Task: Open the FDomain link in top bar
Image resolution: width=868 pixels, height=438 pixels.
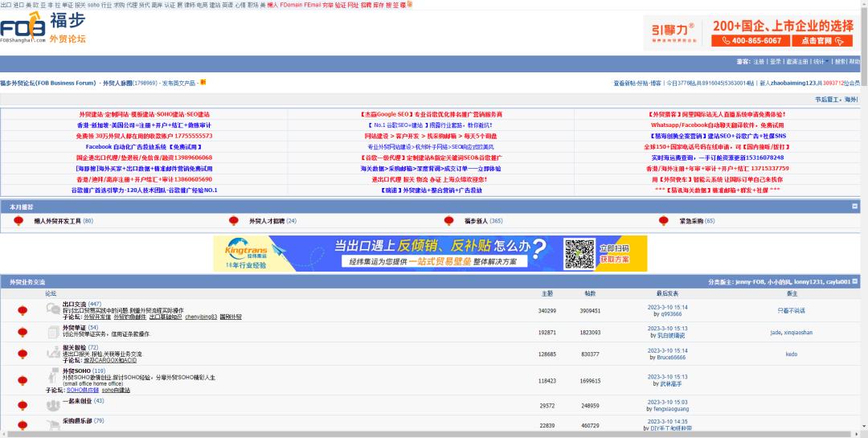Action: click(x=291, y=5)
